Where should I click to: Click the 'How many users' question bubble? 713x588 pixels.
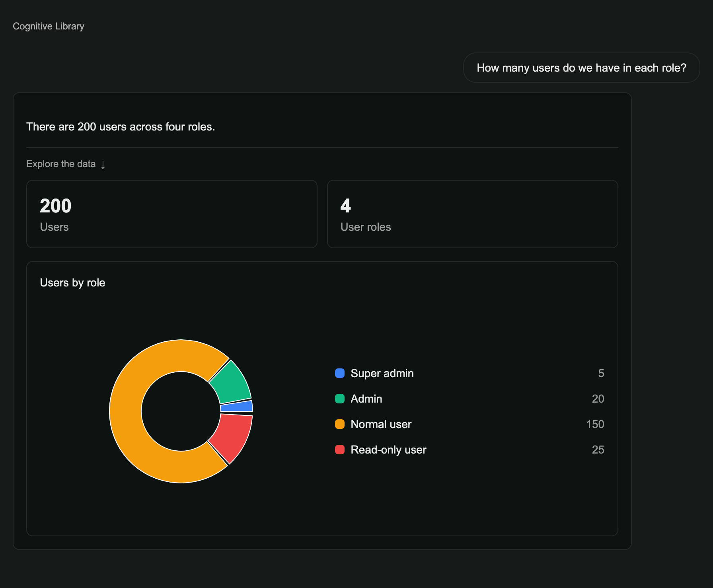click(x=581, y=68)
